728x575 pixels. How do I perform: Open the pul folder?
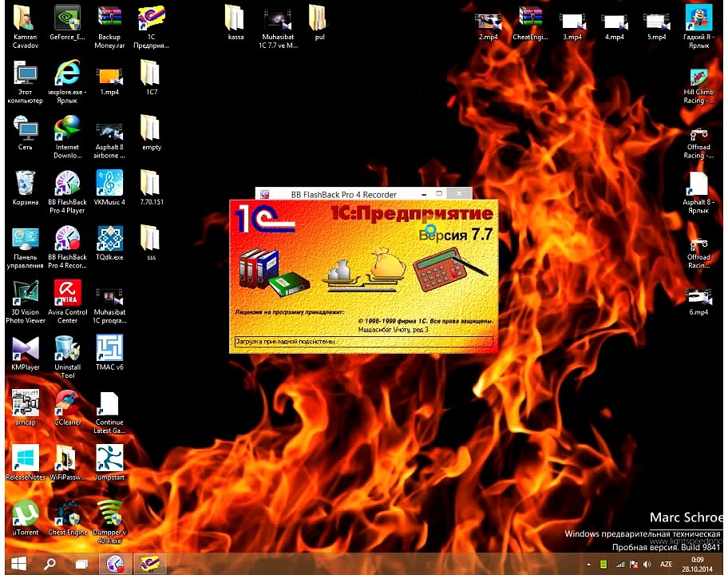(319, 22)
